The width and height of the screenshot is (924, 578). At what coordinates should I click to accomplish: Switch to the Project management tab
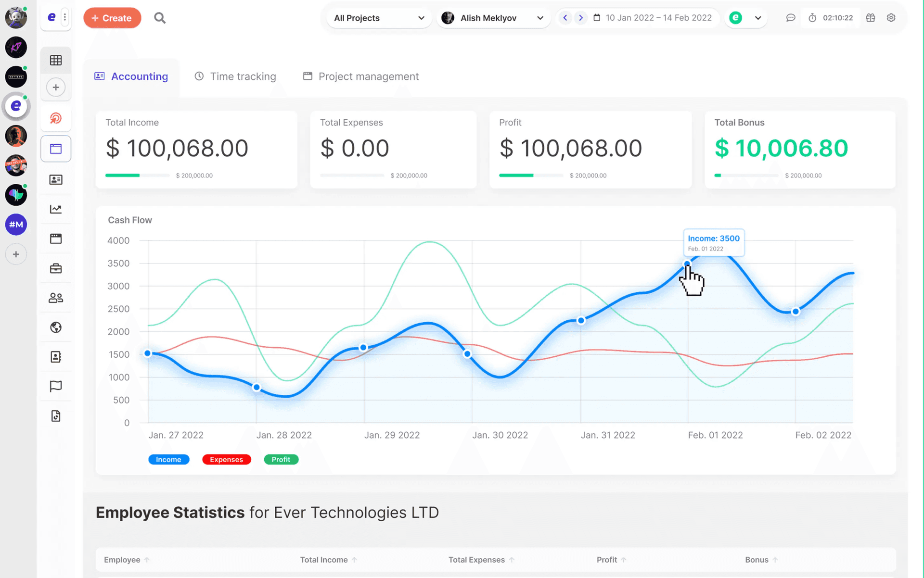click(361, 76)
